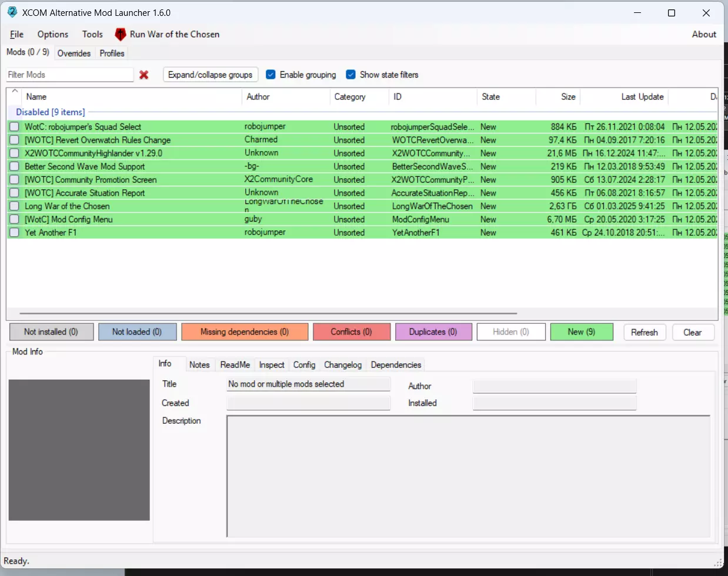Click into the Filter Mods search field
Image resolution: width=728 pixels, height=576 pixels.
[69, 75]
